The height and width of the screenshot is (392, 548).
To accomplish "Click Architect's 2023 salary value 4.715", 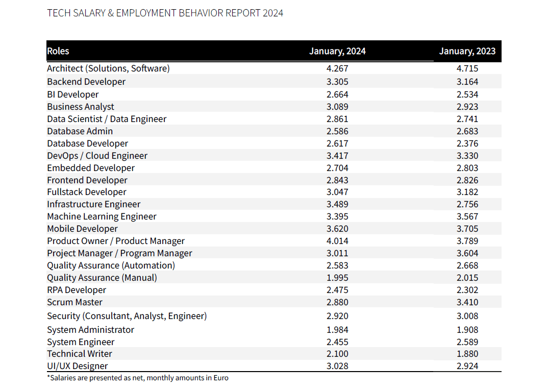I will point(467,68).
